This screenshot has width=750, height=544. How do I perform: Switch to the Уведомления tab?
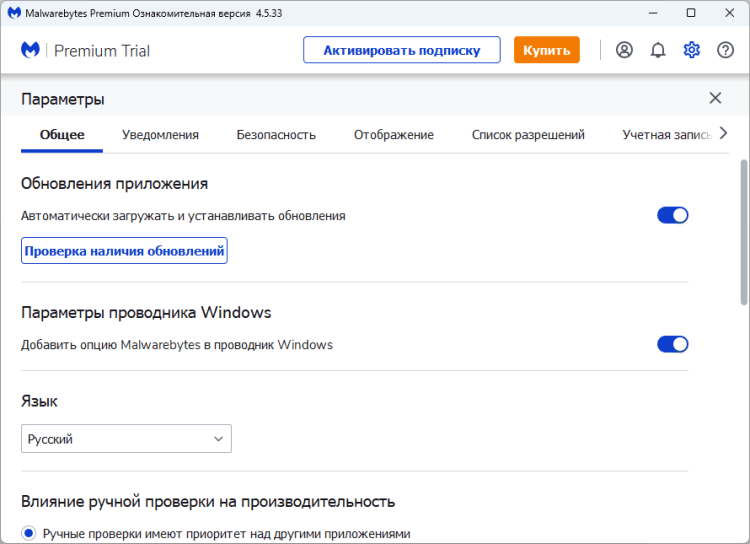(x=160, y=135)
